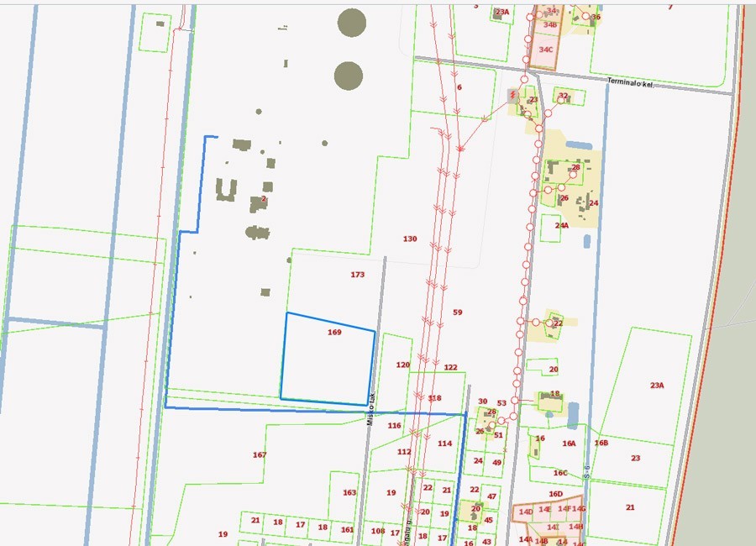Select the lower round storage tank
756x546 pixels.
pyautogui.click(x=349, y=76)
